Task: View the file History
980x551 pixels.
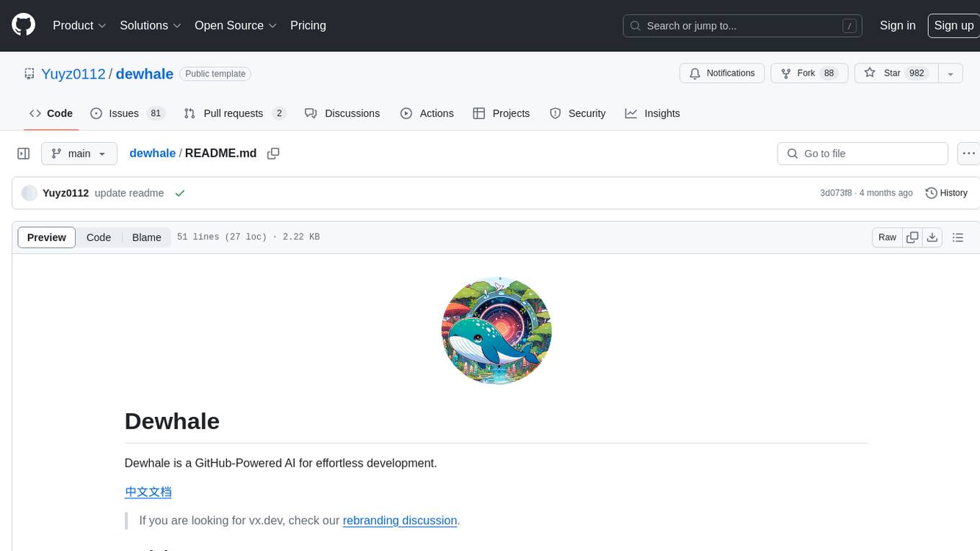Action: [x=946, y=193]
